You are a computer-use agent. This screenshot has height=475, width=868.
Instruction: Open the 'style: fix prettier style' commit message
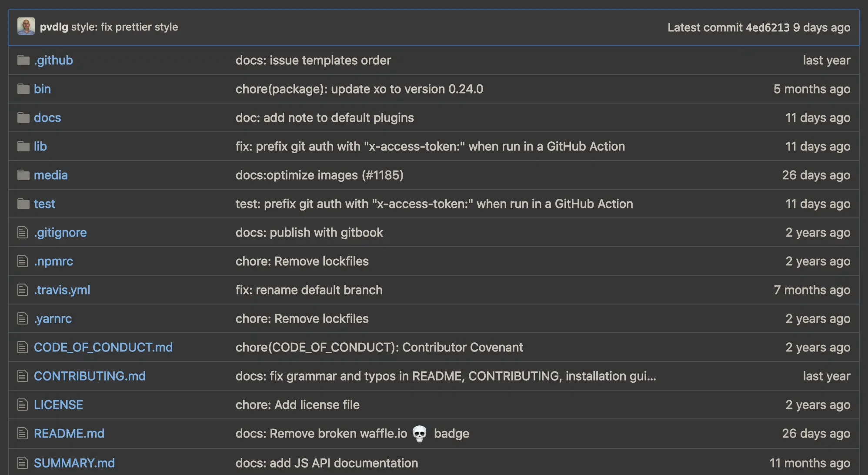coord(124,27)
